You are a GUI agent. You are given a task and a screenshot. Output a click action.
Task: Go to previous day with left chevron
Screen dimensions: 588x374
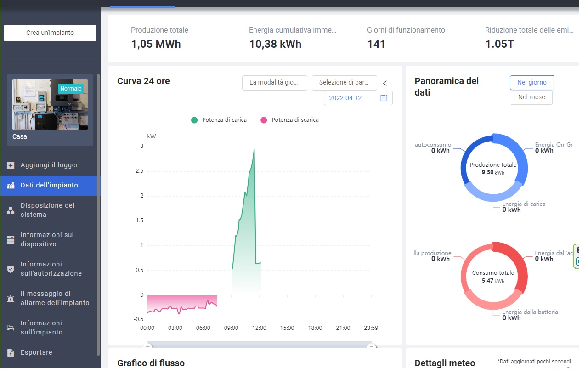385,83
